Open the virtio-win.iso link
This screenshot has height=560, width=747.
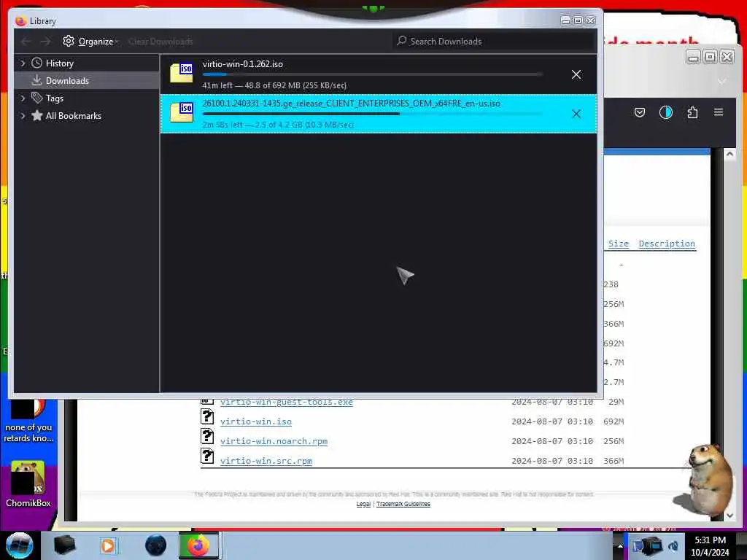(x=256, y=421)
